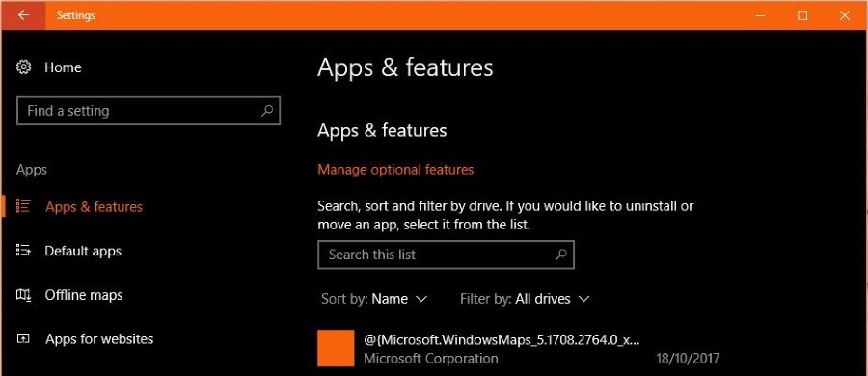Open Apps for websites settings
The width and height of the screenshot is (868, 376).
99,339
